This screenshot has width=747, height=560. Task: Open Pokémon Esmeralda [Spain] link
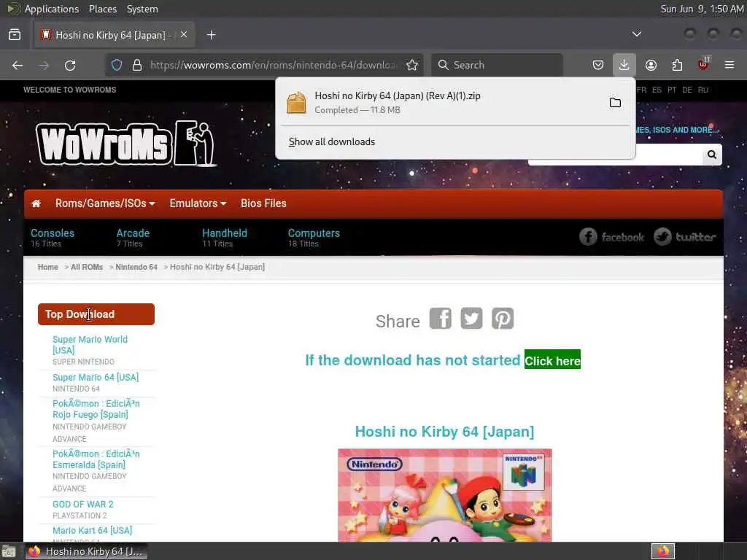pyautogui.click(x=96, y=459)
